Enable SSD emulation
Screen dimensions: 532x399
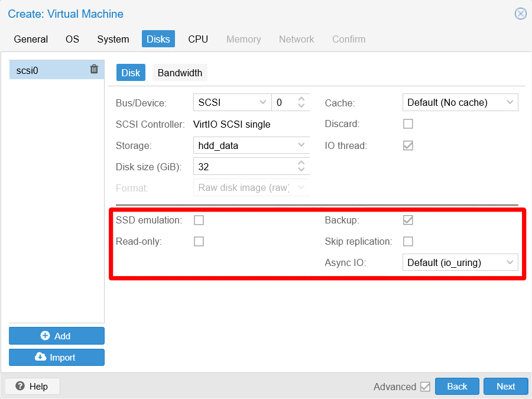199,220
